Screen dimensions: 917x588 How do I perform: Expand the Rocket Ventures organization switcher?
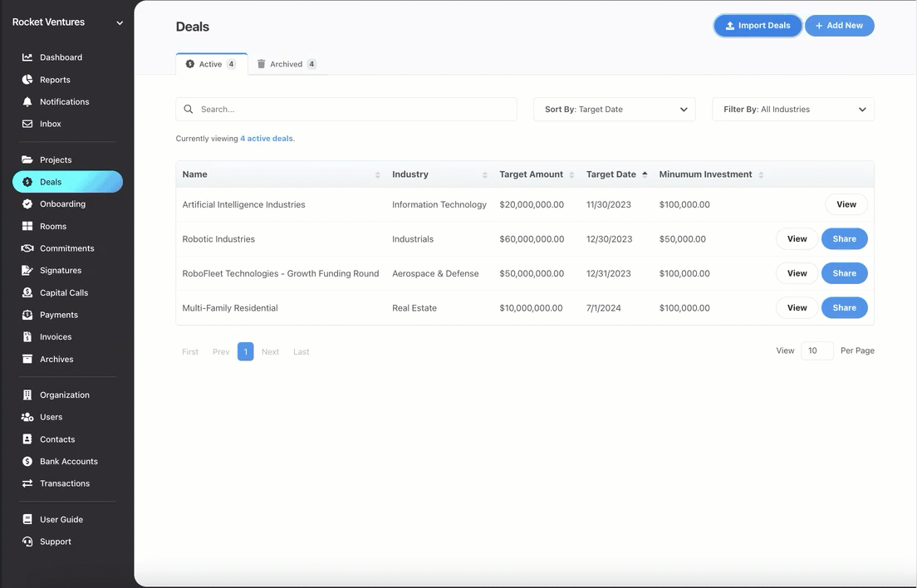pyautogui.click(x=67, y=22)
